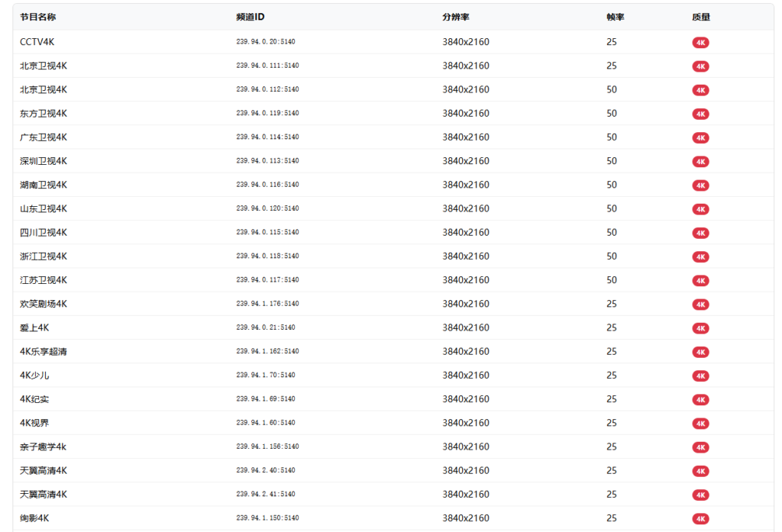Click the 4K badge for 绚影4K
Viewport: 782px width, 532px height.
pos(700,519)
